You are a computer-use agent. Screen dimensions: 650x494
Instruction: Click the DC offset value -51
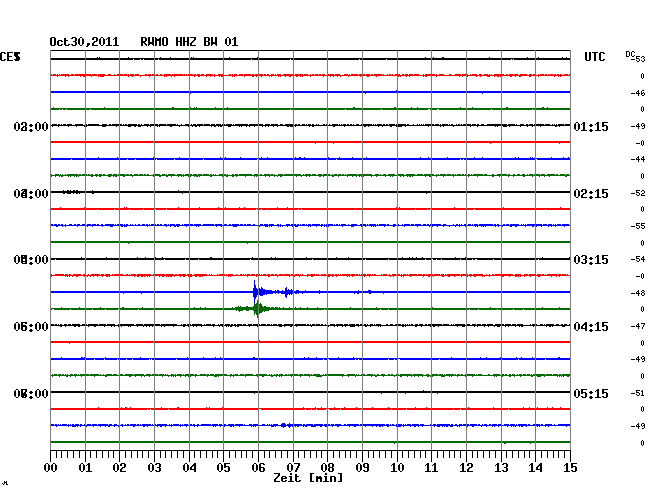[638, 393]
